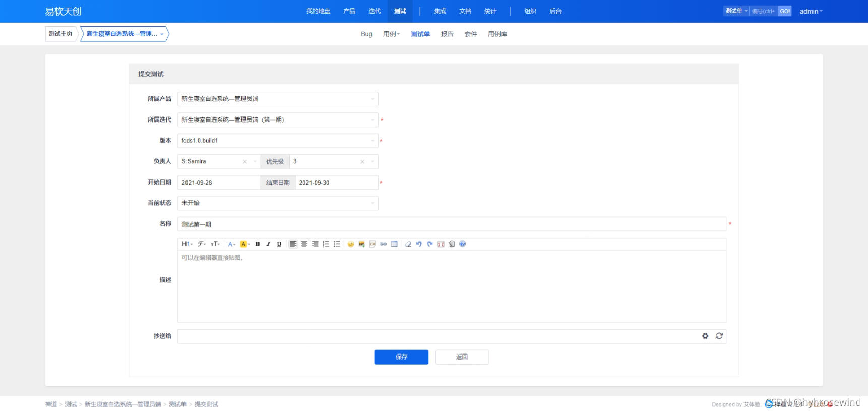Open the 后台 menu
The width and height of the screenshot is (868, 413).
(555, 11)
